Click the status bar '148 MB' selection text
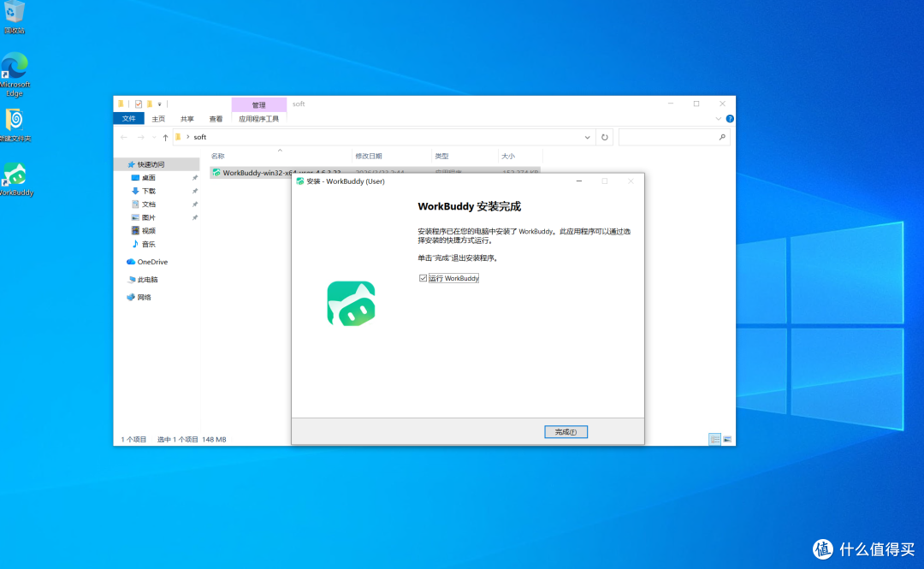Viewport: 924px width, 569px height. click(x=214, y=439)
